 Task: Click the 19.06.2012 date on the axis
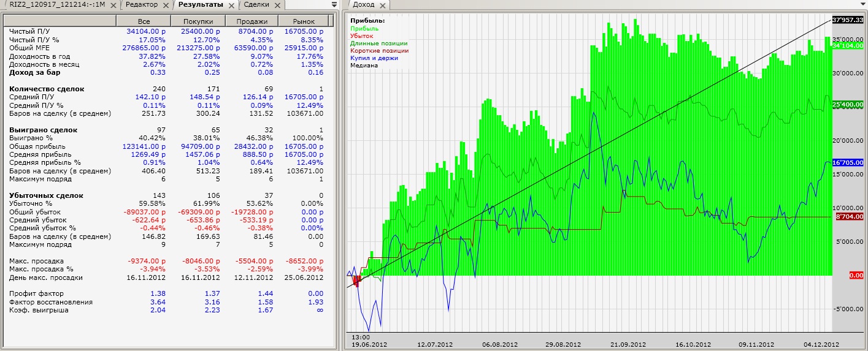tap(370, 345)
